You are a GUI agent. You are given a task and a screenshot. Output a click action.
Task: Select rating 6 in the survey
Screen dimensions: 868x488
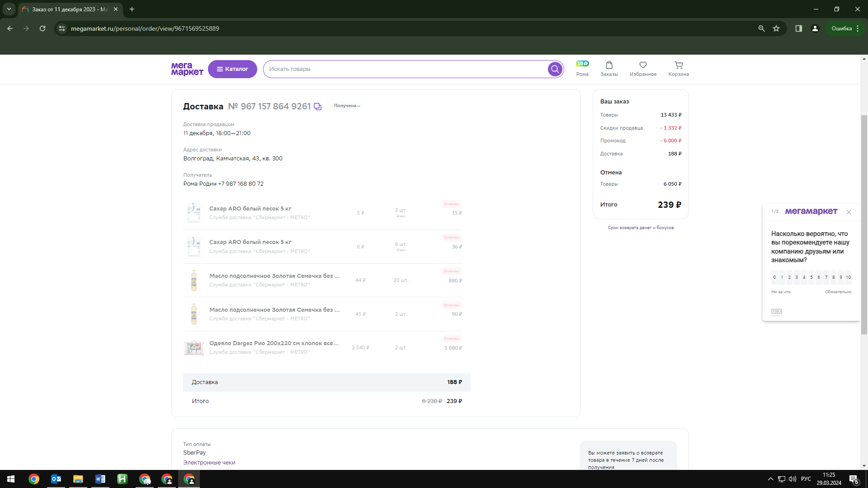click(819, 277)
